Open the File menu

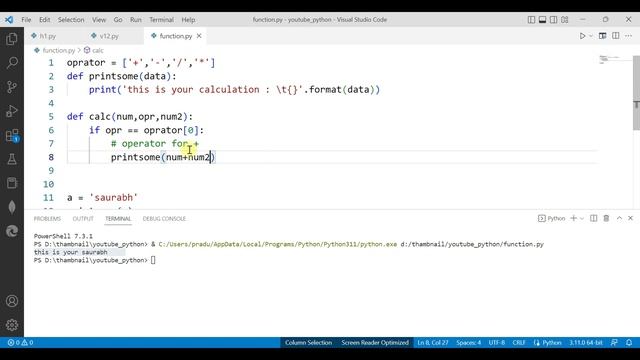26,20
